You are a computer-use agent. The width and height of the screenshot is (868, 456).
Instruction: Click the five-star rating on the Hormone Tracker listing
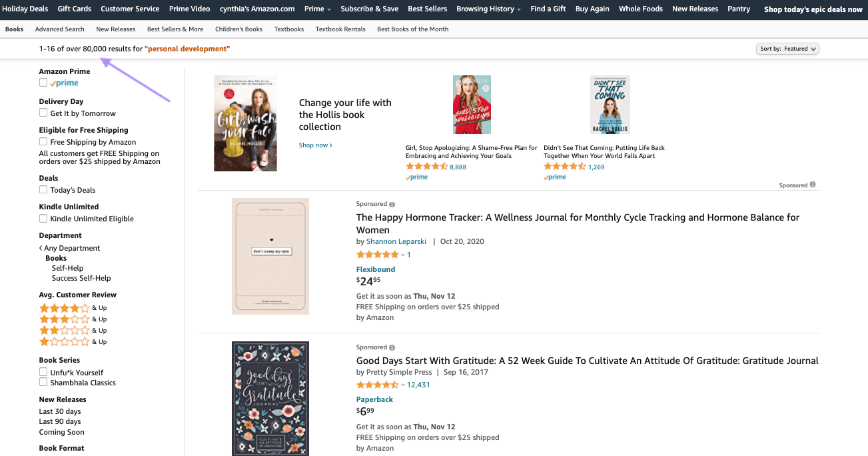point(377,254)
